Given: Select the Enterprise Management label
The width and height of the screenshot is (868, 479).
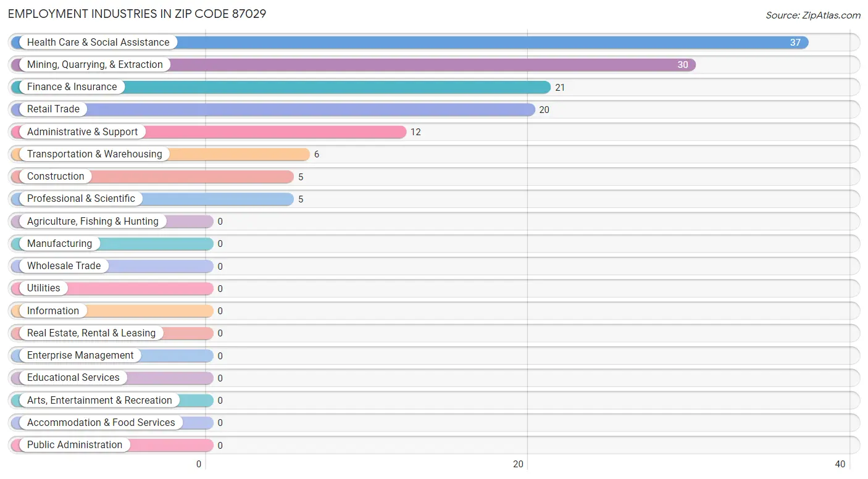Looking at the screenshot, I should click(80, 356).
